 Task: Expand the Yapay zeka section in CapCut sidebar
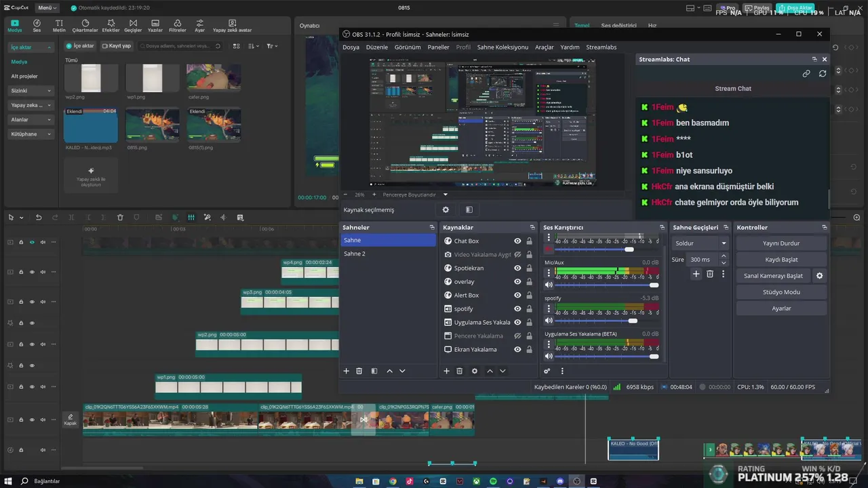coord(31,105)
